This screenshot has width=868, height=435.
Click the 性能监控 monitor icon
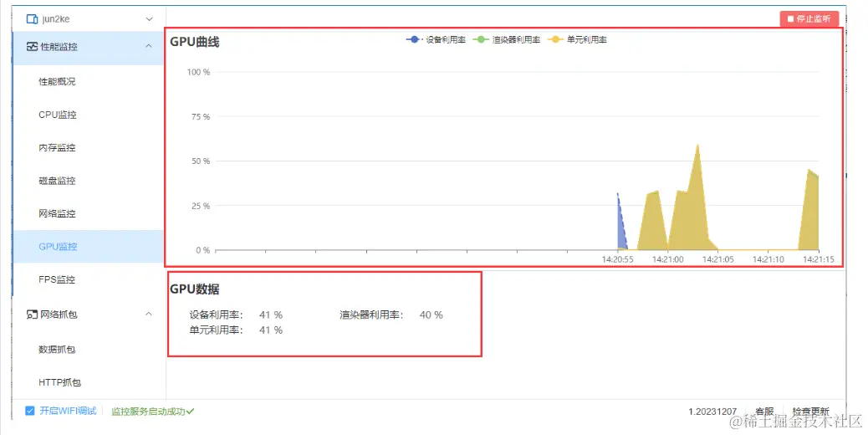32,47
